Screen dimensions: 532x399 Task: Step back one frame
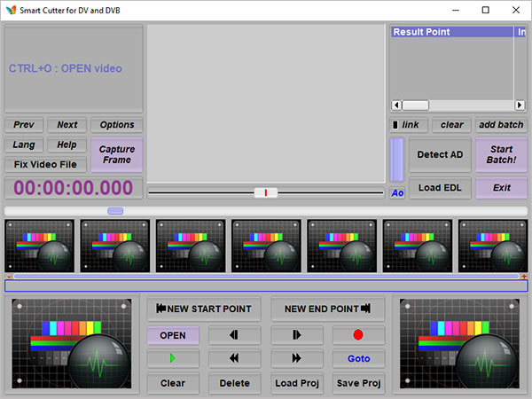point(235,336)
